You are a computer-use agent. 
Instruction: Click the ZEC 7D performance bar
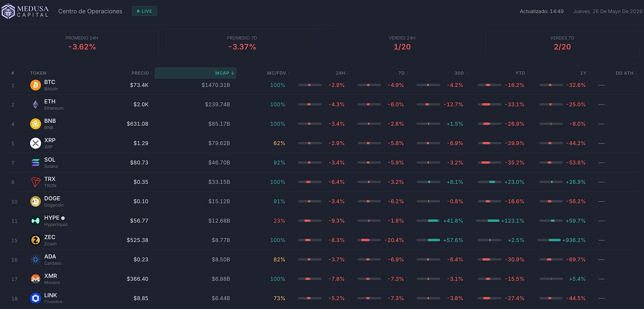click(x=369, y=240)
